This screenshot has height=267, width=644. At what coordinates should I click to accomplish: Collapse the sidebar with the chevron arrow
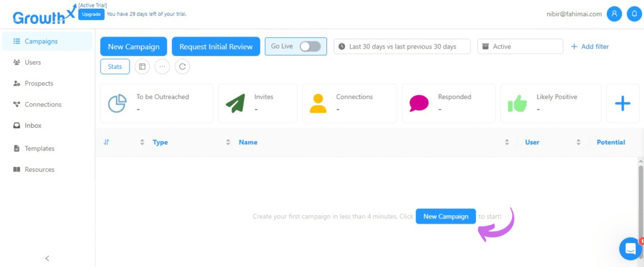click(47, 258)
